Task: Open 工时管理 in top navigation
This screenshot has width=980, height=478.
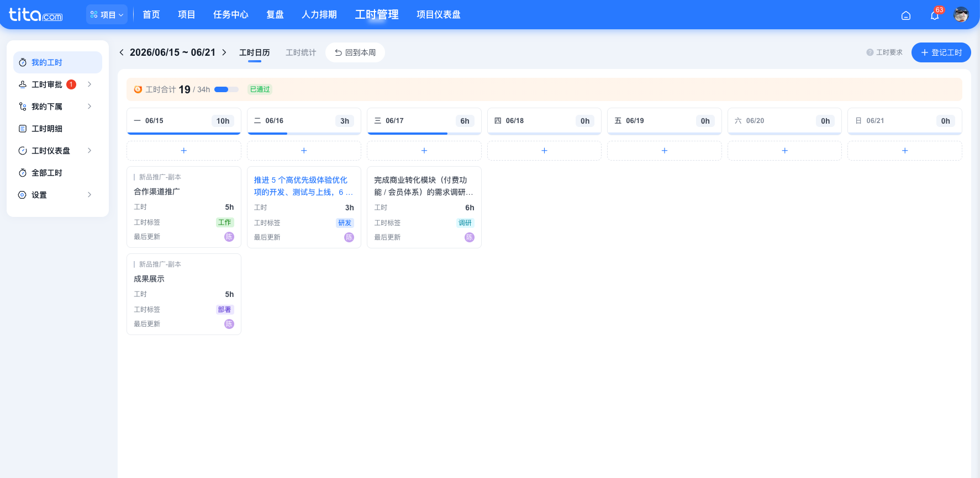Action: click(x=377, y=15)
